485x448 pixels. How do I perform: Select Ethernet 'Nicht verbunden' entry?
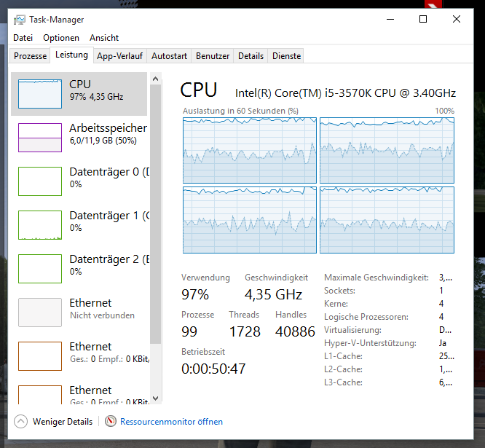click(x=79, y=312)
